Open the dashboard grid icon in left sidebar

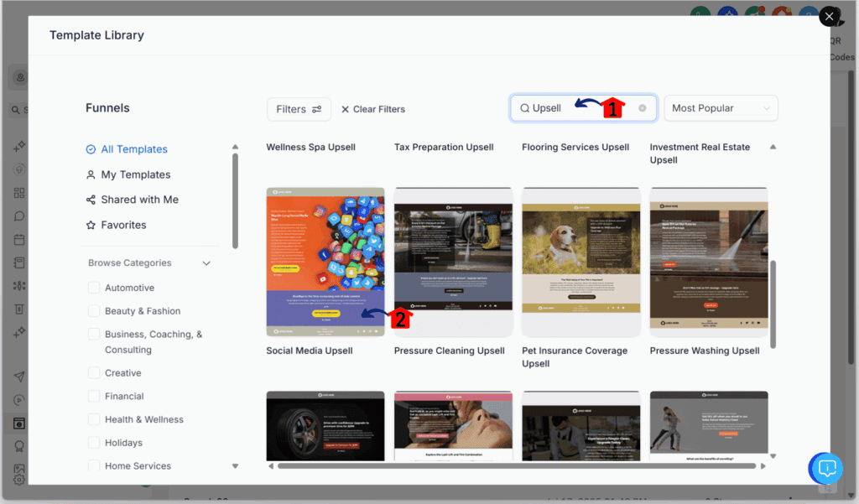pos(19,193)
